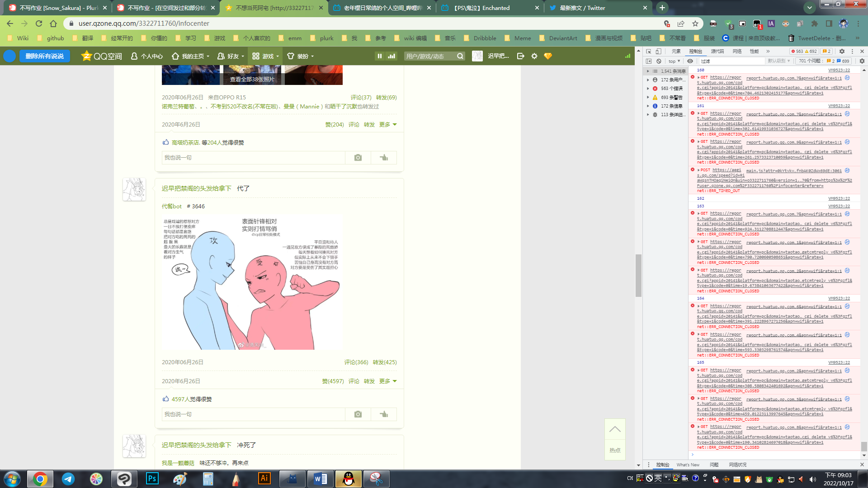Click page vertical scrollbar thumb
The height and width of the screenshot is (488, 868).
[x=638, y=276]
